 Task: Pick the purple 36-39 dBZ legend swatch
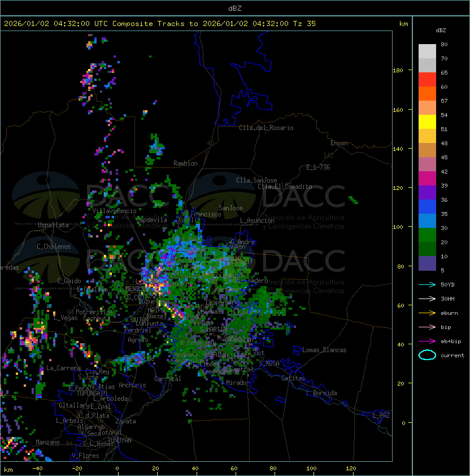[x=427, y=192]
